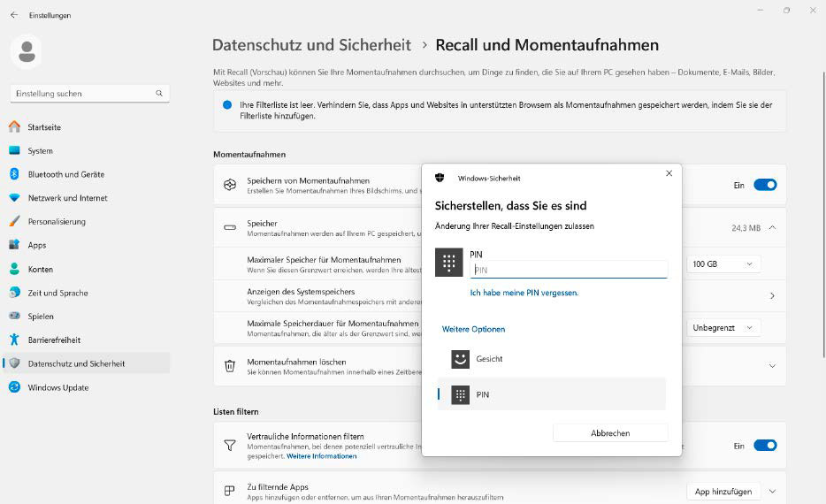Viewport: 826px width, 504px height.
Task: Click the Apps icon in sidebar
Action: (x=15, y=245)
